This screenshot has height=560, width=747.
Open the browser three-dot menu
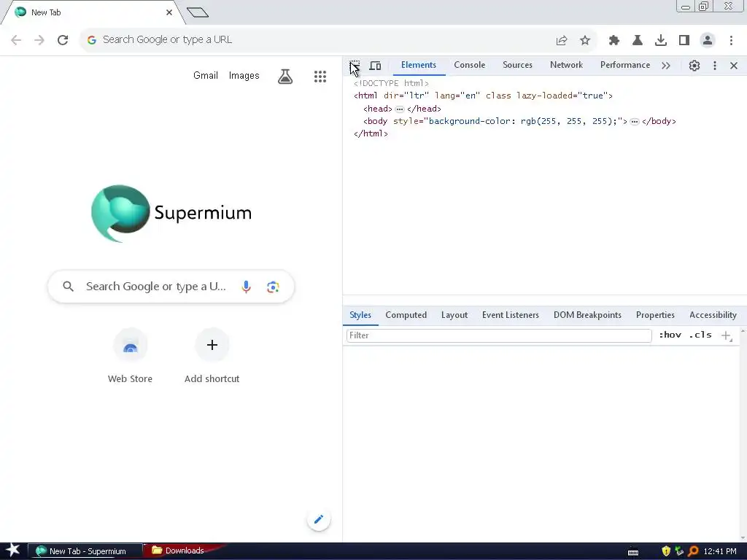[x=731, y=41]
